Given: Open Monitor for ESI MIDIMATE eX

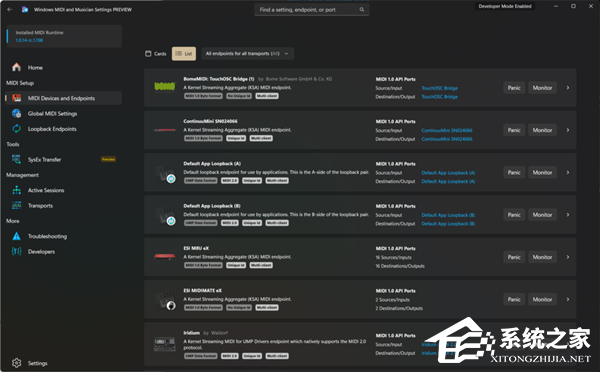Looking at the screenshot, I should (542, 299).
